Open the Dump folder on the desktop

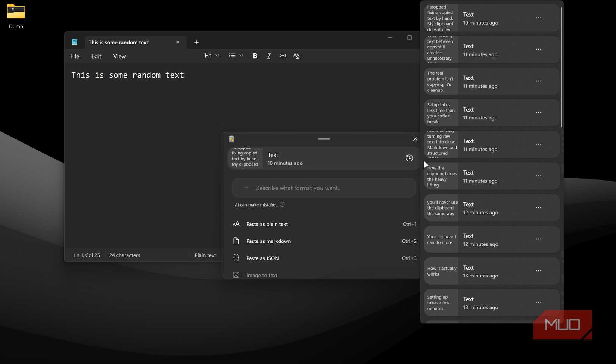click(16, 16)
